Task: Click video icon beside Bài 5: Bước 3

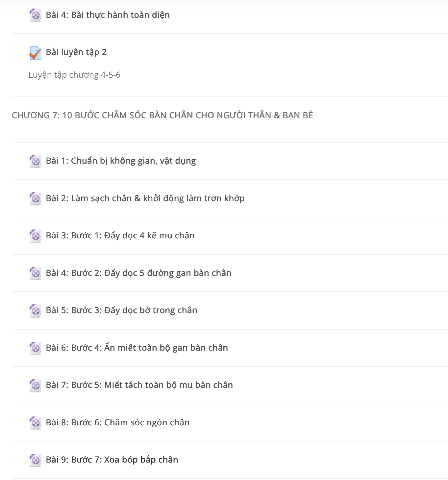Action: [35, 311]
